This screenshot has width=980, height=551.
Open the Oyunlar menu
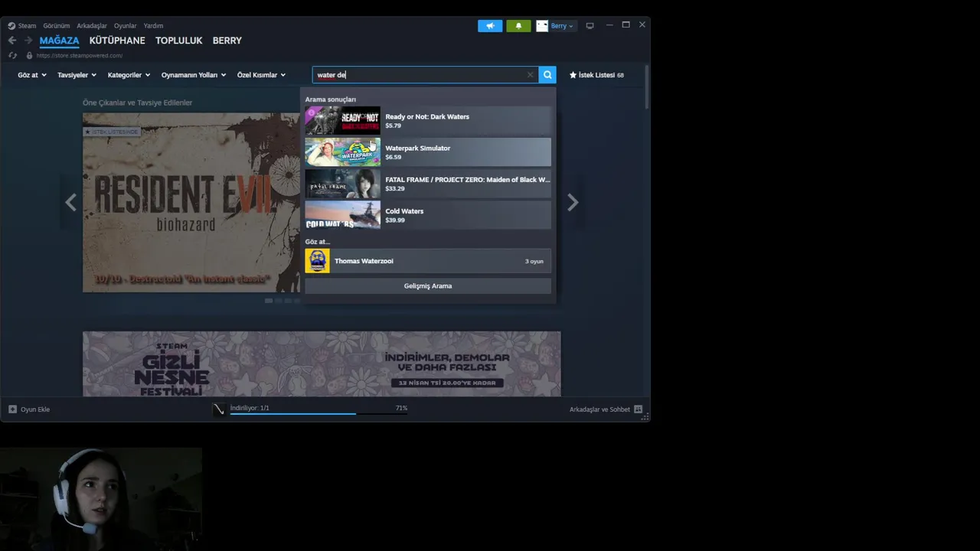pyautogui.click(x=125, y=25)
